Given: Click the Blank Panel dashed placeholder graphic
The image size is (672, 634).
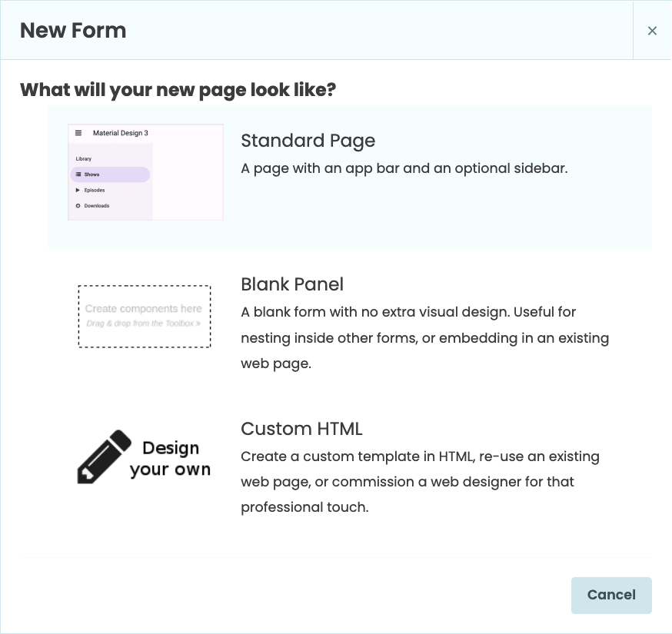Looking at the screenshot, I should (x=145, y=317).
